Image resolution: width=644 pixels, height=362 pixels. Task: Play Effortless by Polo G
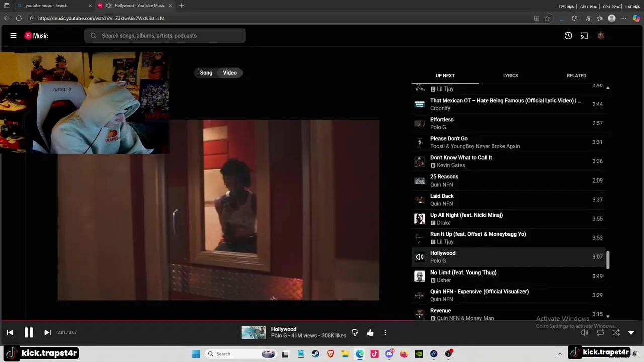[x=508, y=123]
